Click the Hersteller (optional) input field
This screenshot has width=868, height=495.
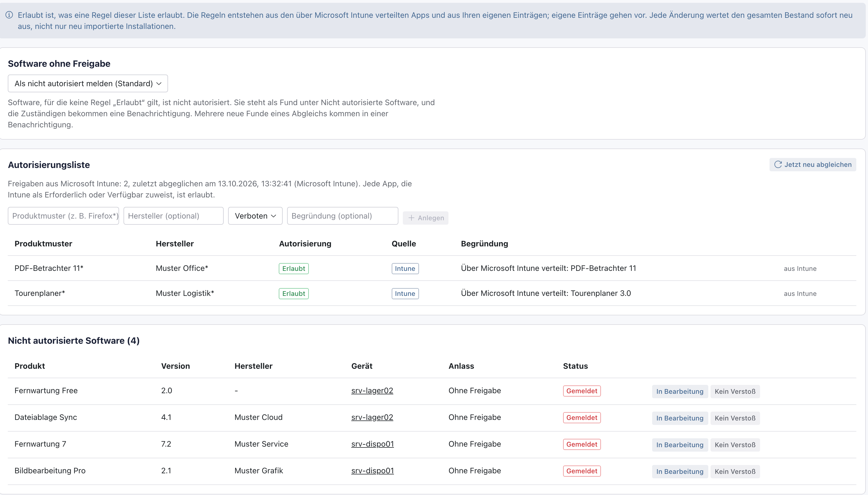point(174,216)
